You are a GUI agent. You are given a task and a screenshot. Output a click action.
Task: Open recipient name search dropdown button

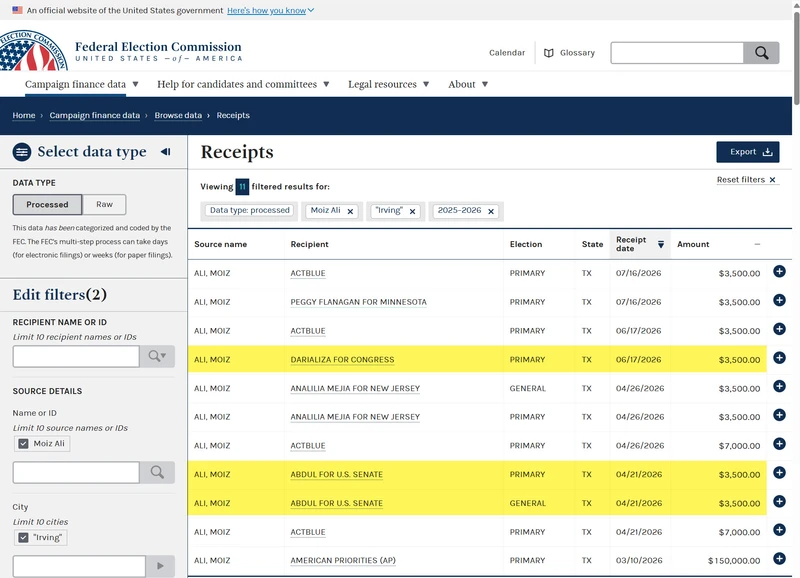[x=157, y=356]
